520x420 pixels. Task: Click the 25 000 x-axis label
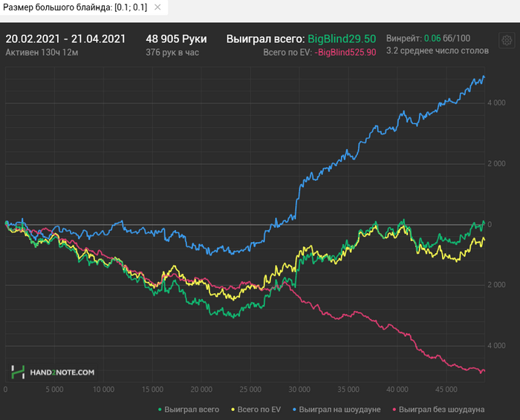click(x=250, y=390)
